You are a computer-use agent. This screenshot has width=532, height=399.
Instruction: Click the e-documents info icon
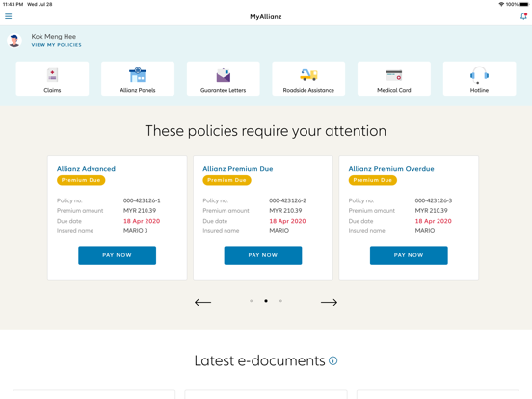pyautogui.click(x=333, y=360)
